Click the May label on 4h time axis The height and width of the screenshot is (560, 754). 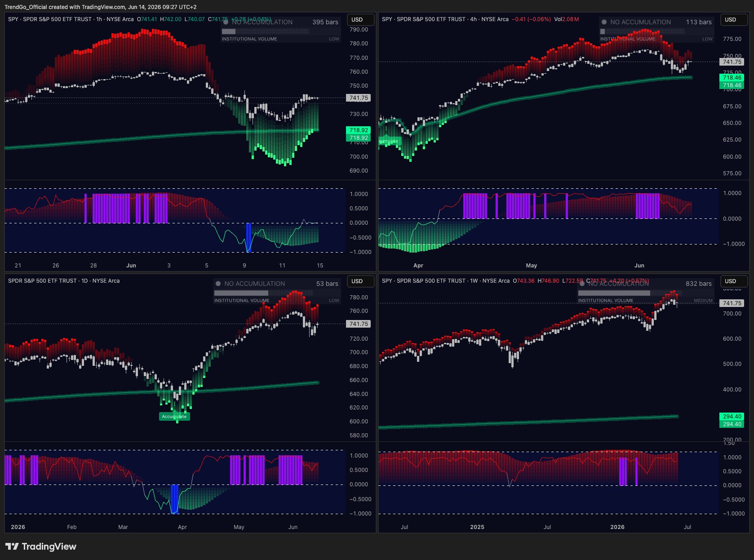click(x=532, y=266)
